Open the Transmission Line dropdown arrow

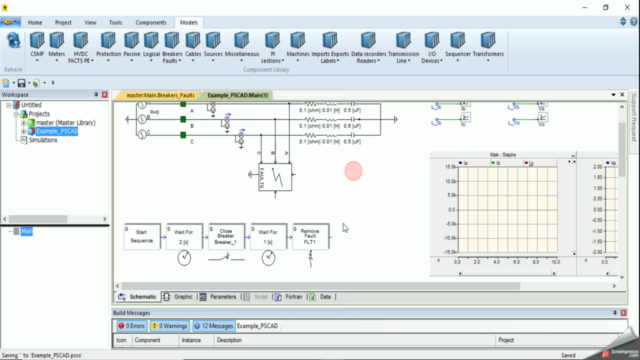click(x=409, y=61)
